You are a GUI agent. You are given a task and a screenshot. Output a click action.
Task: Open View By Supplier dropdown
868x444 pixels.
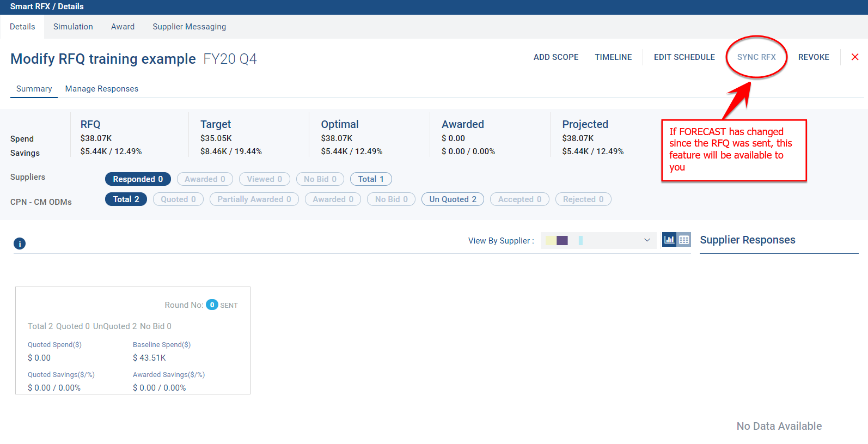[598, 240]
